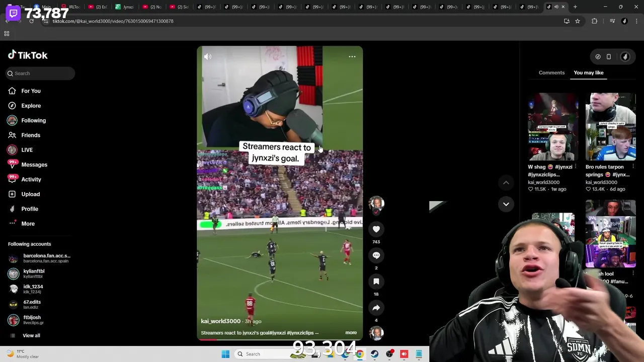Open the Activity notifications

pyautogui.click(x=31, y=179)
